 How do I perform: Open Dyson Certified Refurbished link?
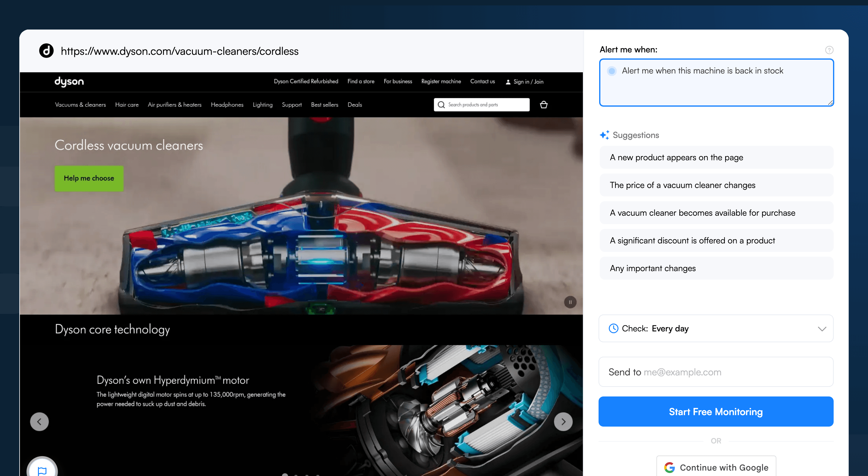[x=306, y=82]
